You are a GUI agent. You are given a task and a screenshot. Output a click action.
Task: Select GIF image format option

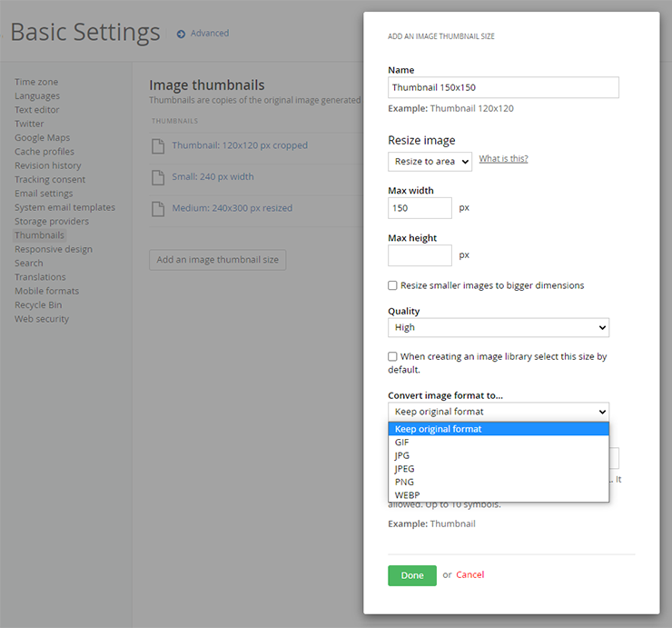coord(402,443)
